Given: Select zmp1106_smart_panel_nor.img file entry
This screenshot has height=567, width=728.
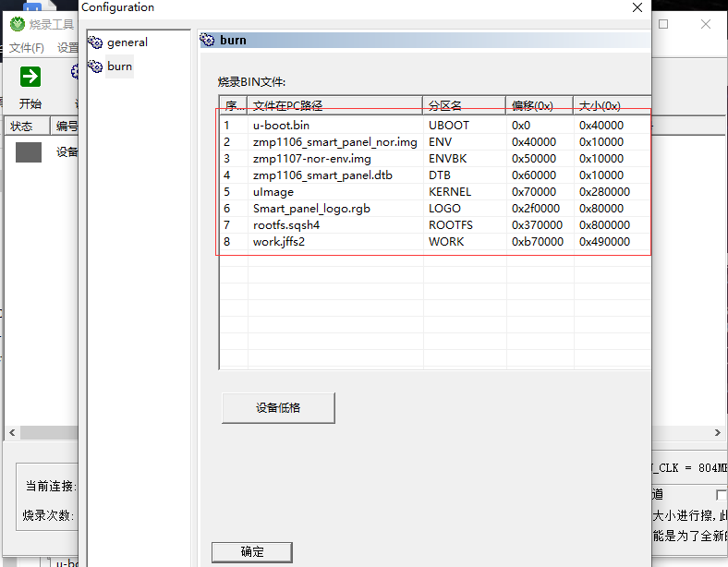Looking at the screenshot, I should 334,142.
